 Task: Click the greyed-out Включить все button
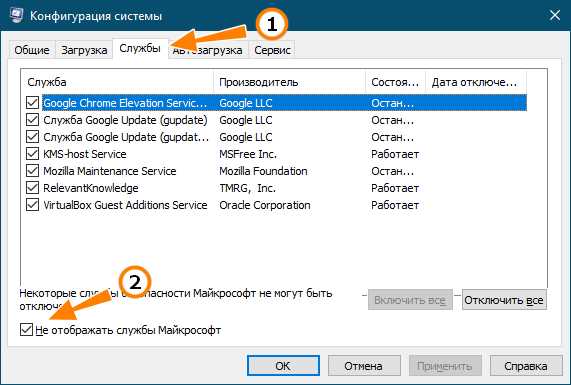click(x=410, y=300)
